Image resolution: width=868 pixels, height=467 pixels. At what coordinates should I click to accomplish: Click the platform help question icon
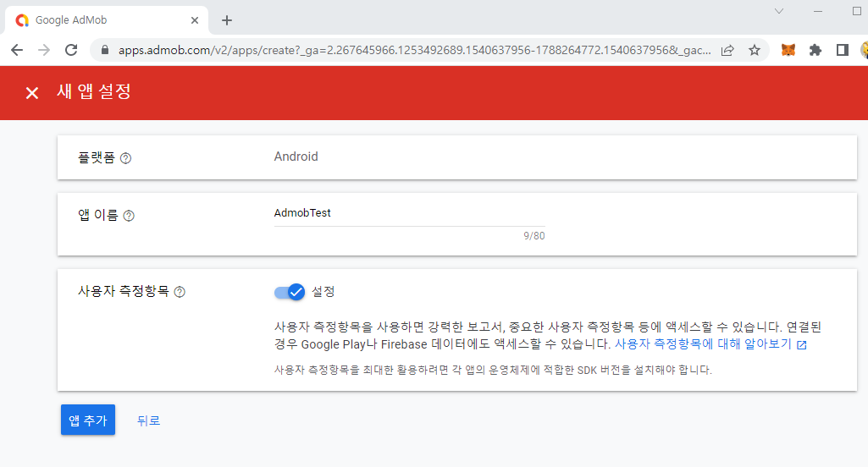click(125, 158)
